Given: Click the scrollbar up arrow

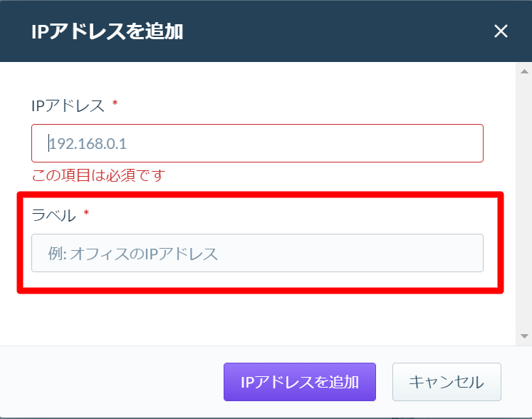Looking at the screenshot, I should coord(524,71).
